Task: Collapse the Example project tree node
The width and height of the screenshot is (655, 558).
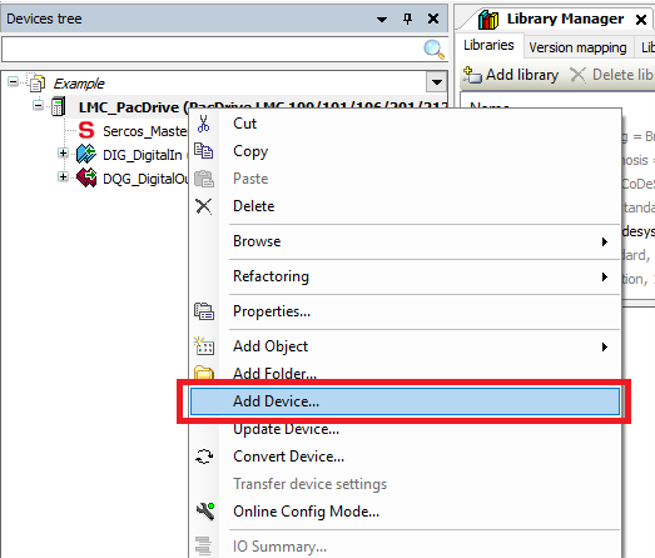Action: tap(13, 83)
